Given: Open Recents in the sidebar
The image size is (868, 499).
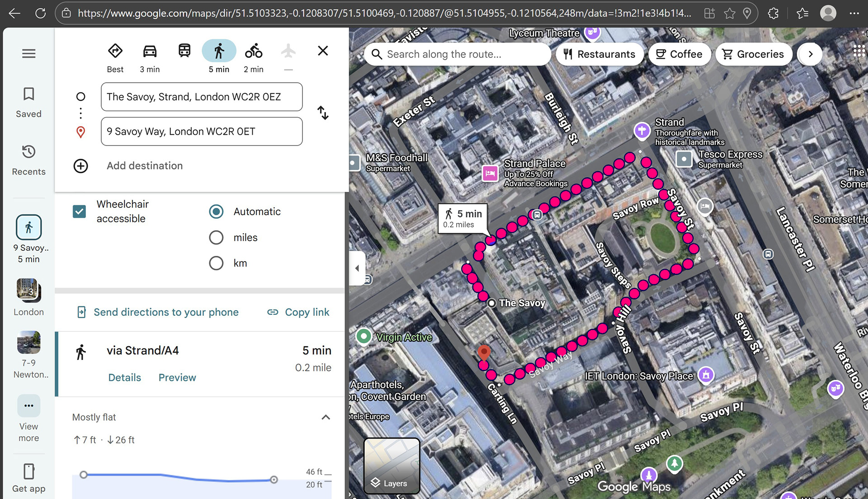Looking at the screenshot, I should click(28, 160).
